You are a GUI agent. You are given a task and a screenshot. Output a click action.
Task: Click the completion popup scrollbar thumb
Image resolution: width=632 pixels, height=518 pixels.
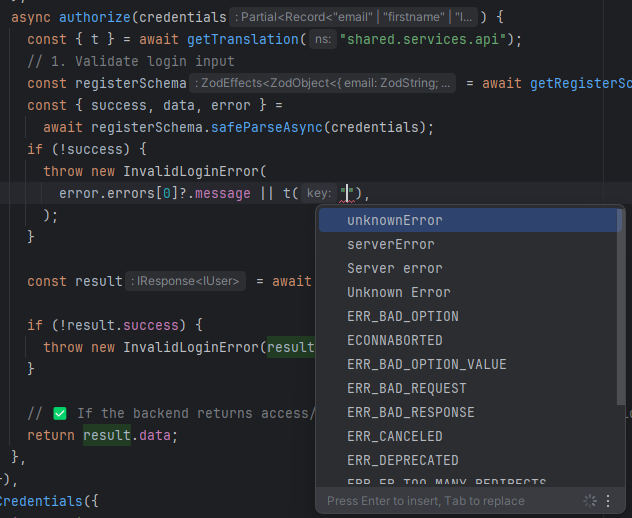pyautogui.click(x=621, y=306)
